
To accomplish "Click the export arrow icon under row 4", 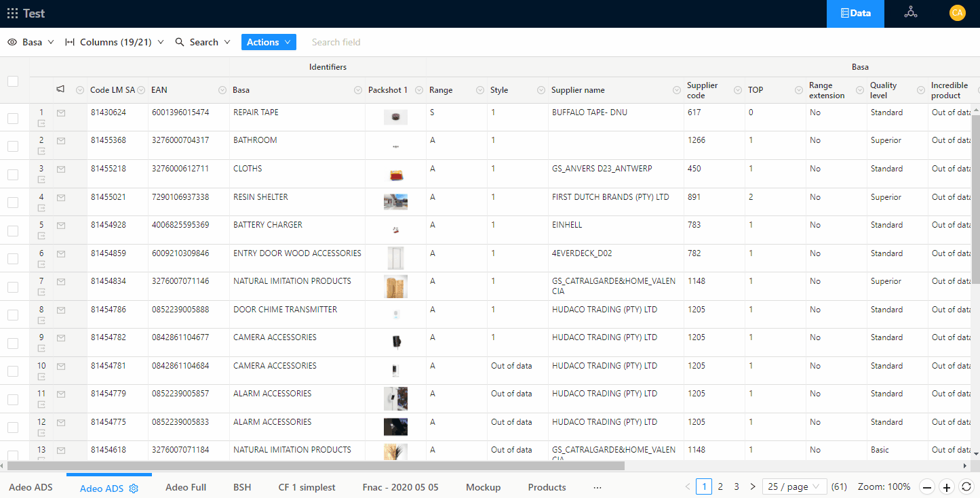I will pos(41,208).
